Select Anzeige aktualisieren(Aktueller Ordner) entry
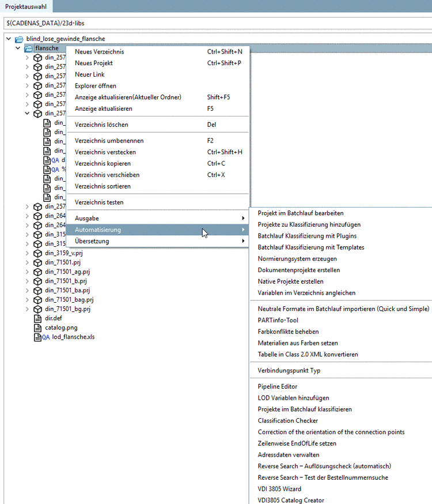 [158, 97]
